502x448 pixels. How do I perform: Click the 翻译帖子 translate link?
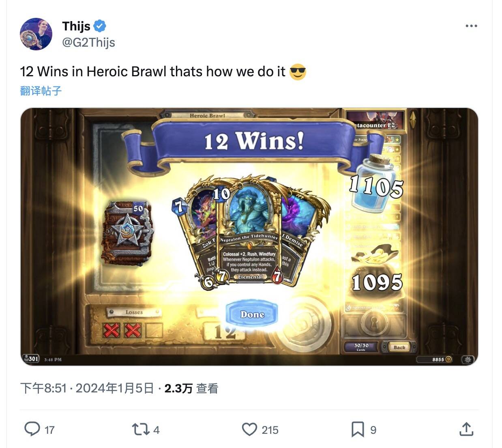pos(41,90)
